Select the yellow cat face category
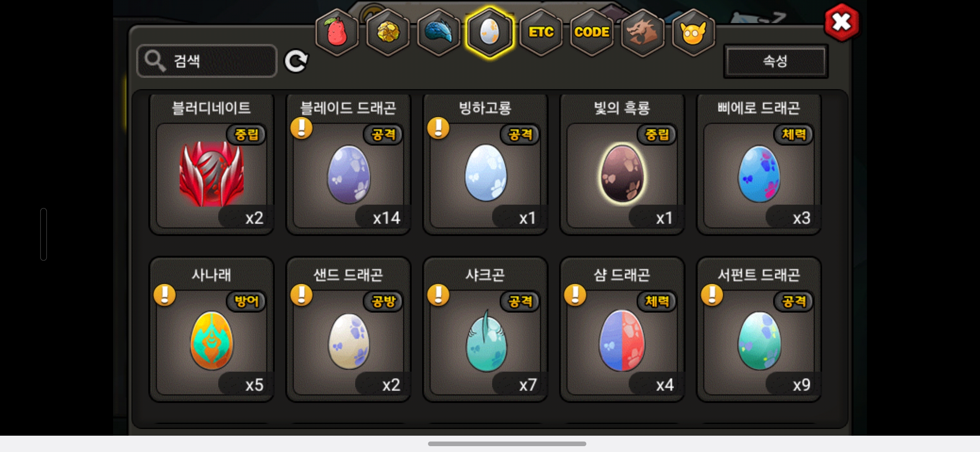 693,32
